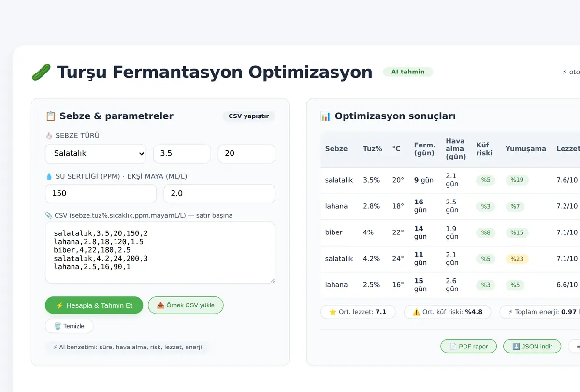The width and height of the screenshot is (580, 392).
Task: Click the 7.6/10 lezzet score
Action: pyautogui.click(x=567, y=180)
